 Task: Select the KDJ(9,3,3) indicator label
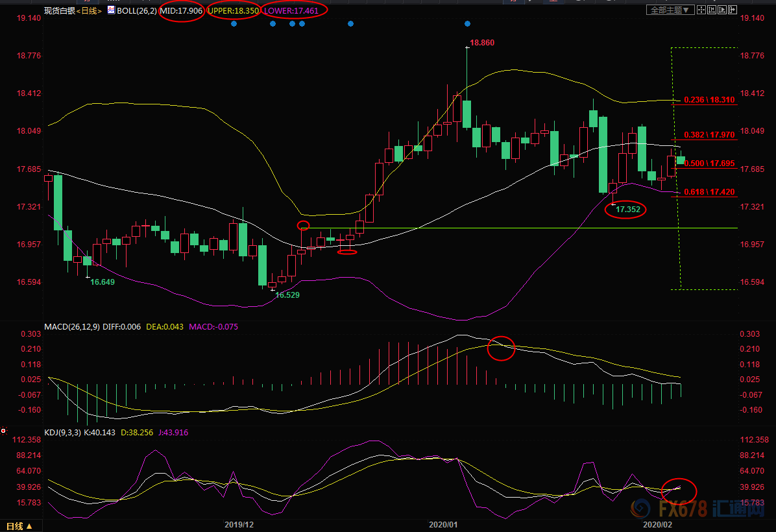click(62, 432)
